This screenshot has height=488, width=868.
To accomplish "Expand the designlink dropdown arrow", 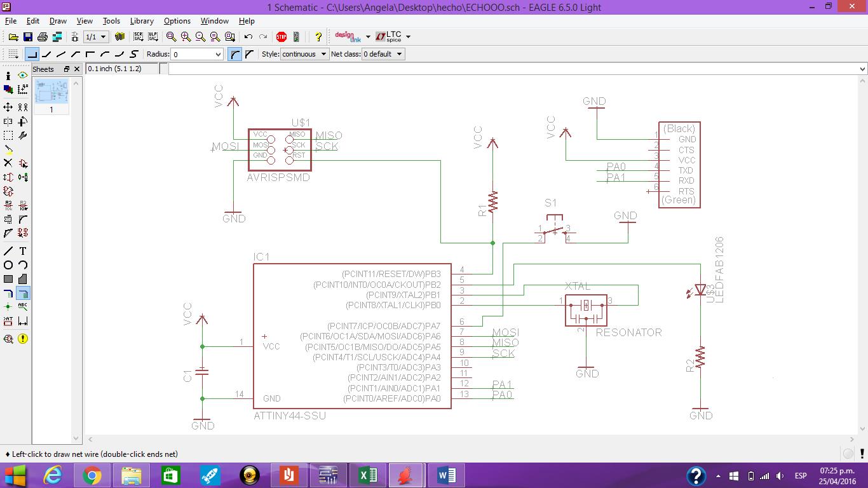I will (x=368, y=37).
